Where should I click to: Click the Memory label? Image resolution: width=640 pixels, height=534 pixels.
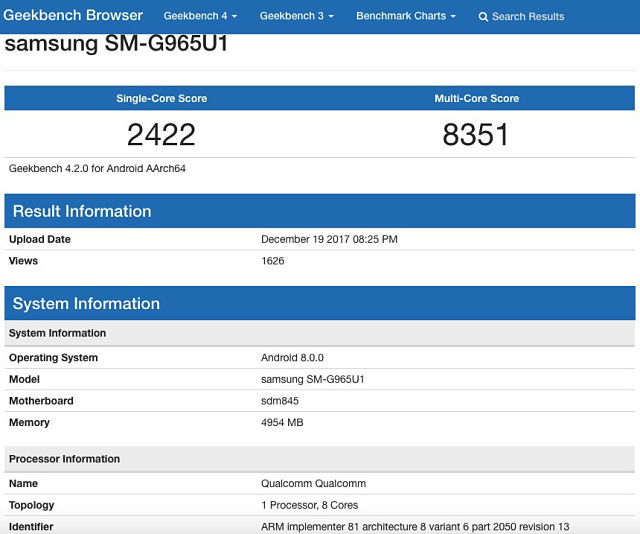[x=29, y=423]
